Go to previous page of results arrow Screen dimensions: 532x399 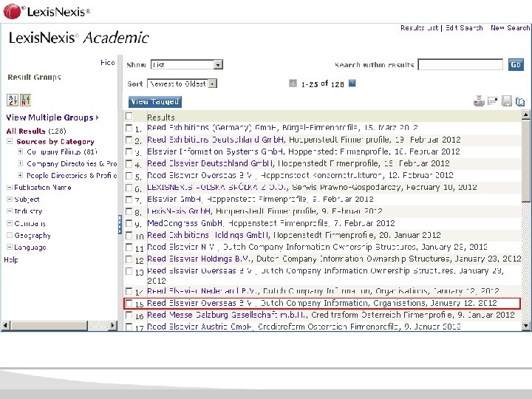tap(293, 83)
